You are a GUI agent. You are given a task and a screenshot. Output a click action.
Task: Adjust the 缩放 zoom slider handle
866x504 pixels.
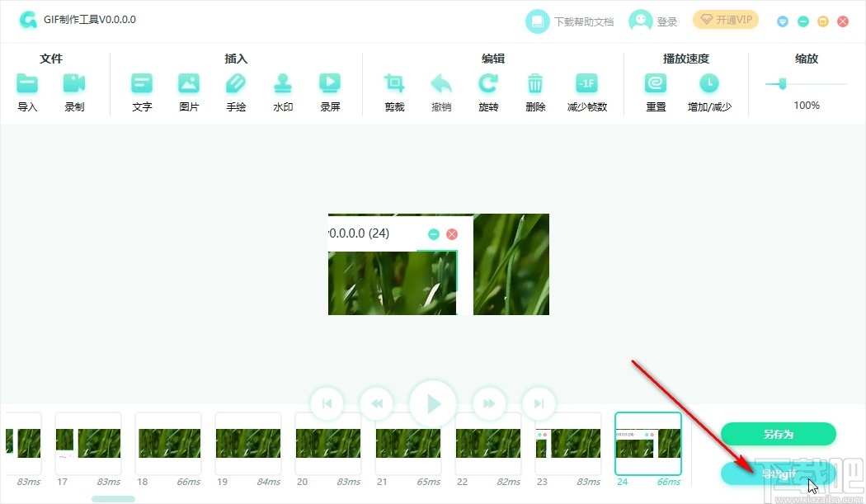[782, 84]
